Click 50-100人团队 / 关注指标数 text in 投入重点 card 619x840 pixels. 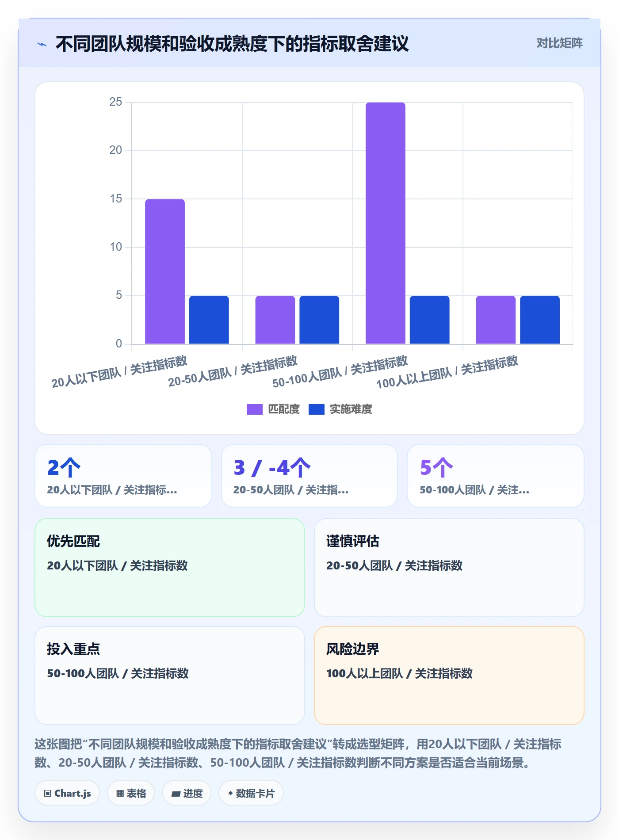pyautogui.click(x=118, y=673)
